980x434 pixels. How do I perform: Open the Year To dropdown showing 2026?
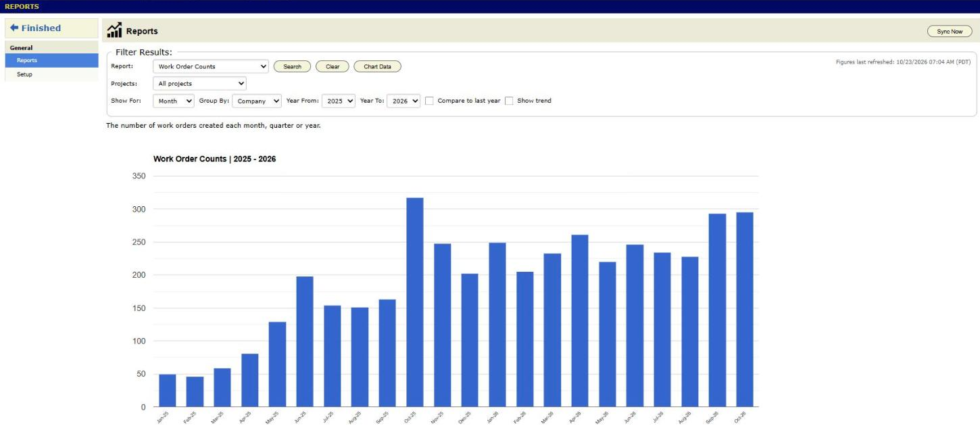pos(404,101)
